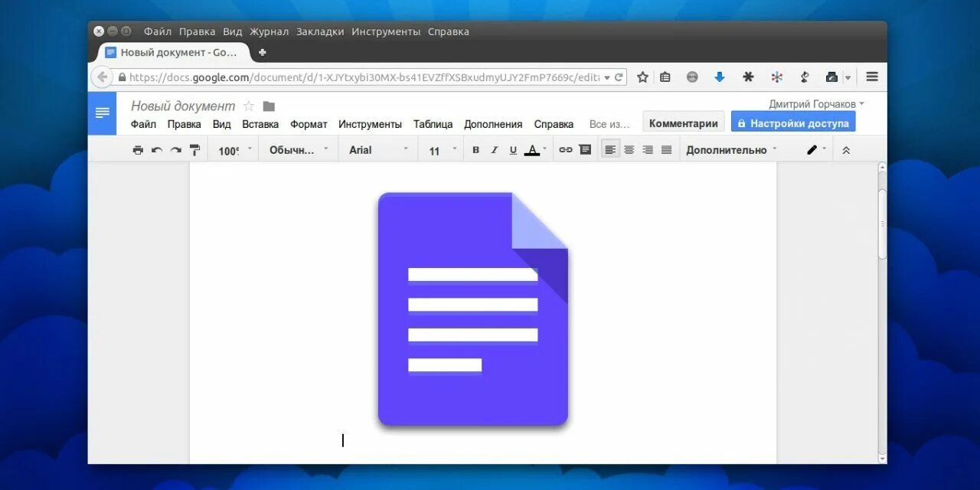Image resolution: width=980 pixels, height=490 pixels.
Task: Open the Инструменты menu in Google Docs
Action: pos(370,124)
